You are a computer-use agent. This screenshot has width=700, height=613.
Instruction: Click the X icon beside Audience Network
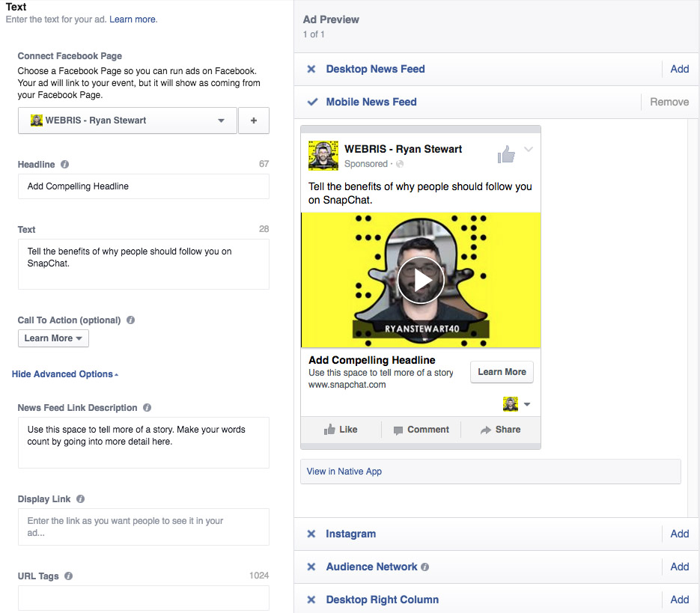pos(311,567)
